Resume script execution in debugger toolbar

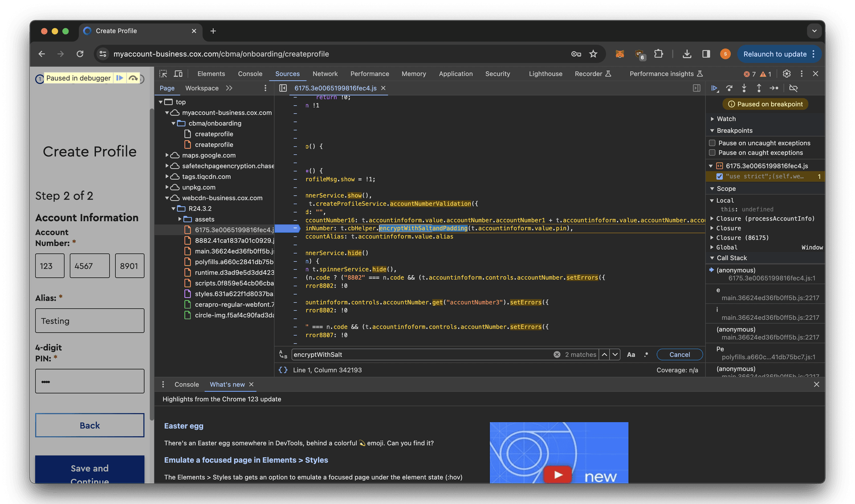714,88
